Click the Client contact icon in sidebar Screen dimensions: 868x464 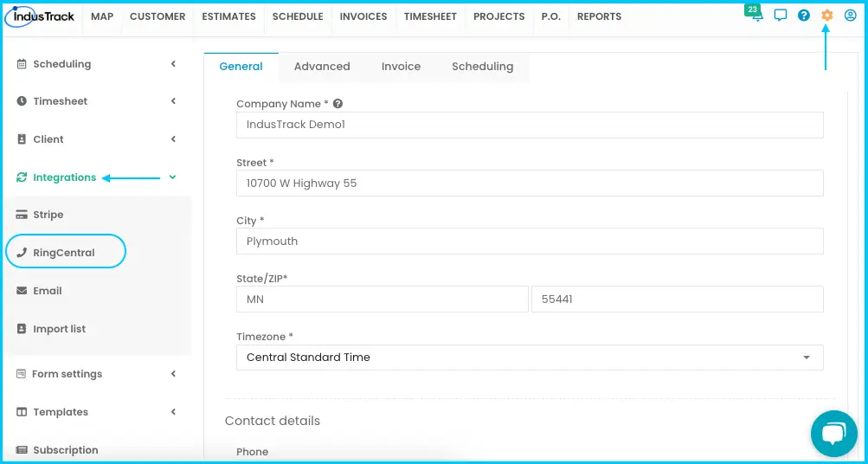(22, 139)
